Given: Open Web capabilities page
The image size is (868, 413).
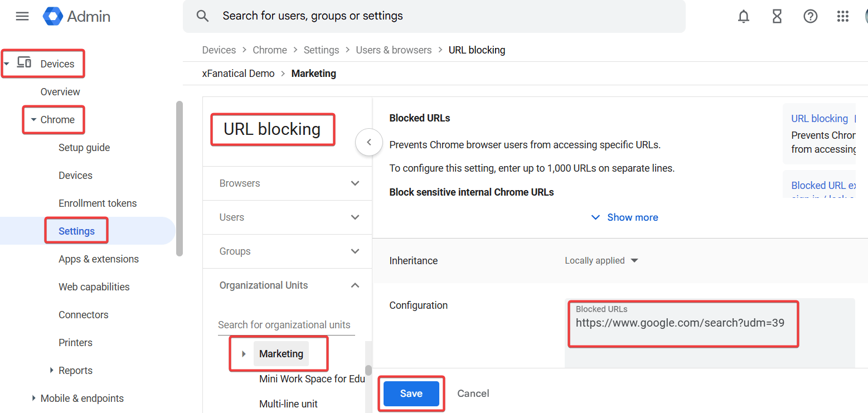Looking at the screenshot, I should click(94, 286).
